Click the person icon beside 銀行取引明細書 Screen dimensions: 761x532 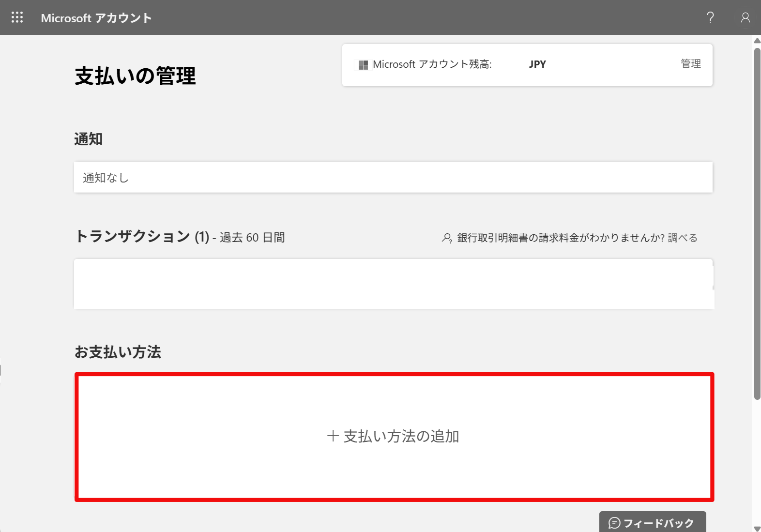point(447,238)
